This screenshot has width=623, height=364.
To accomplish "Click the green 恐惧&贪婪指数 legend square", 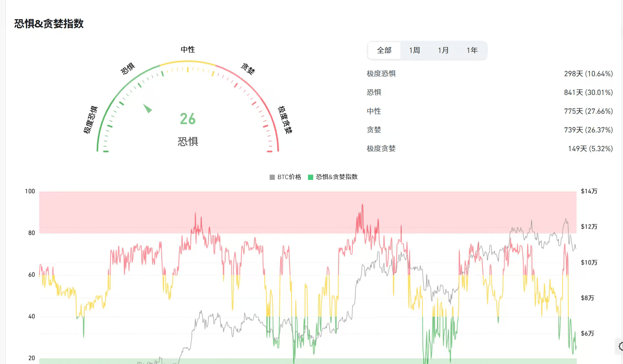I will pos(310,177).
